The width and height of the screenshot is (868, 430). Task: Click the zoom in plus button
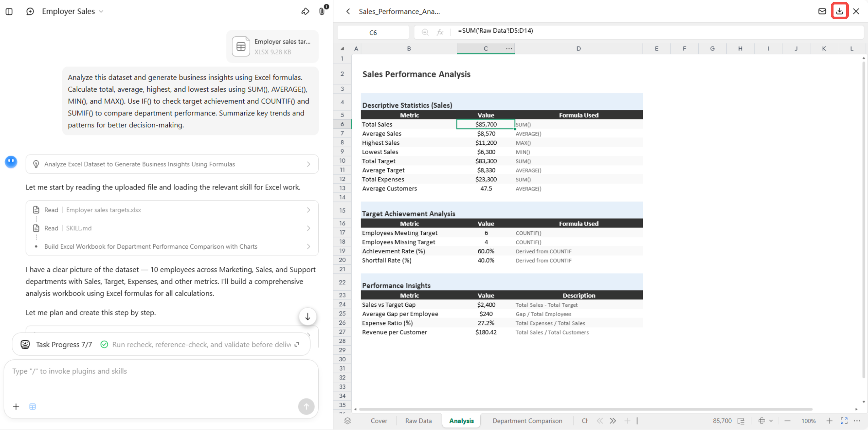829,420
